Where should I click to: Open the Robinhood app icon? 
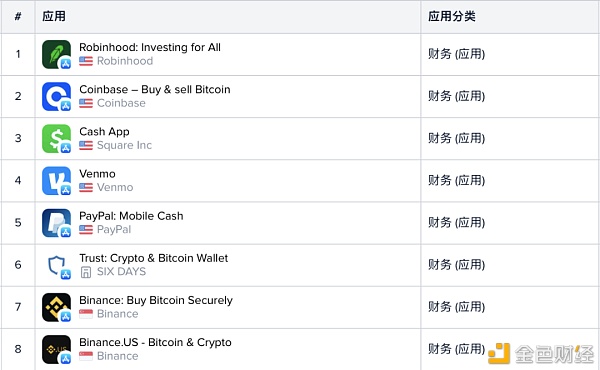pyautogui.click(x=56, y=54)
